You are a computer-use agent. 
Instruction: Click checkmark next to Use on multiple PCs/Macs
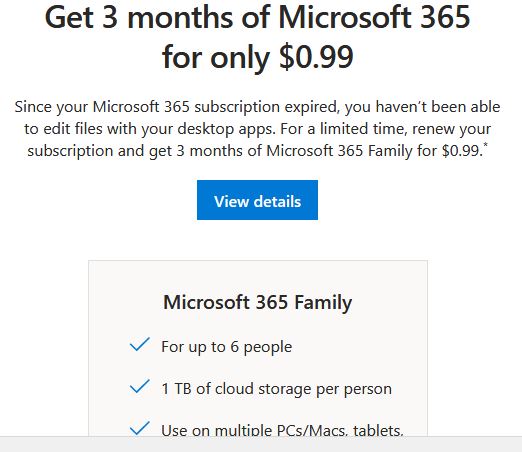pos(140,428)
